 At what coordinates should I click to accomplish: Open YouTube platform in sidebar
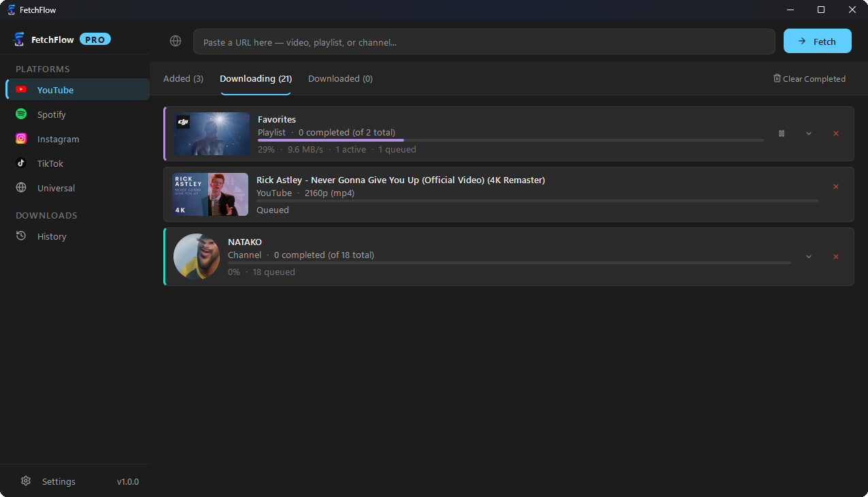tap(78, 89)
